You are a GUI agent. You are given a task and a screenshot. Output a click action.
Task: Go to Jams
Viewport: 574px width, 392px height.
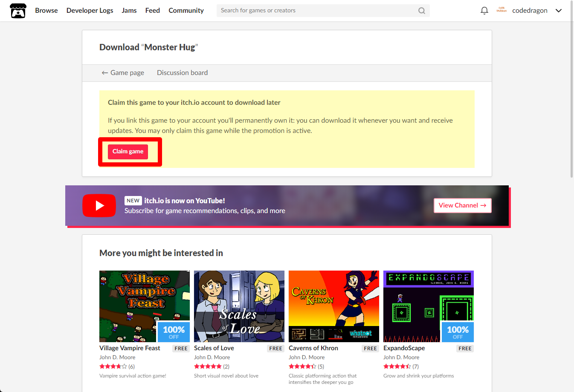(129, 11)
